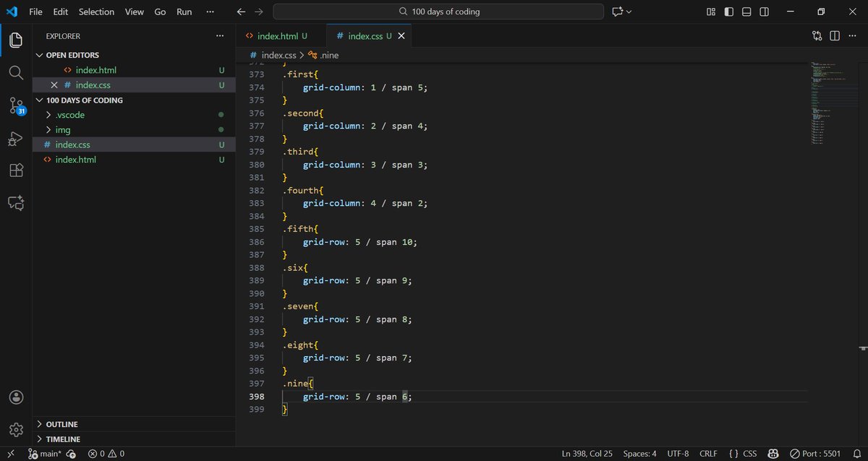The image size is (868, 461).
Task: Open the Go menu
Action: coord(160,12)
